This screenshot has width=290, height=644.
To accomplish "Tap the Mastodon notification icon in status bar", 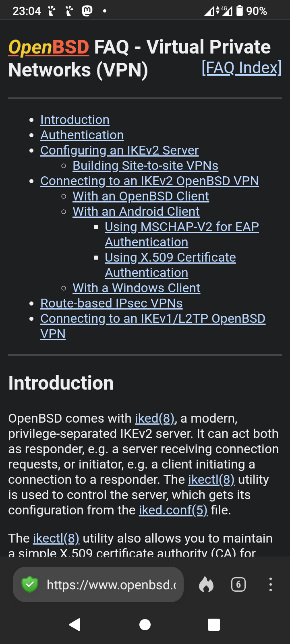I will (87, 11).
